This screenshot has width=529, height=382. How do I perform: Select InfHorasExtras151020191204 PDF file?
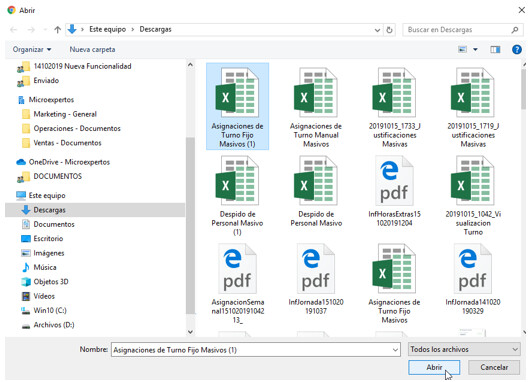394,191
